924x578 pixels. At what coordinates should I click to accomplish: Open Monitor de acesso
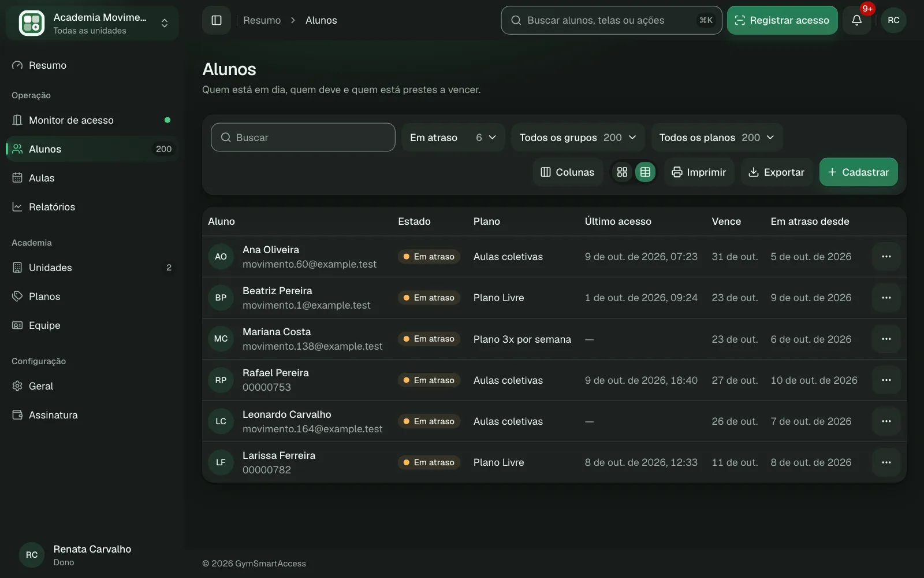click(92, 120)
